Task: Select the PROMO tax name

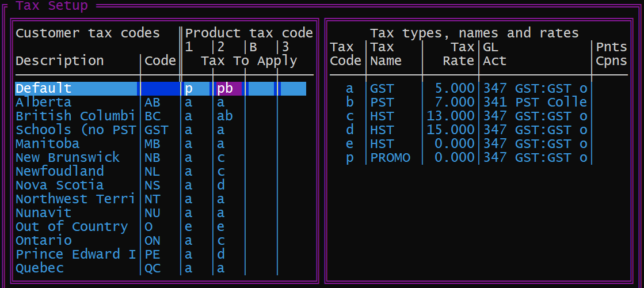Action: click(390, 158)
